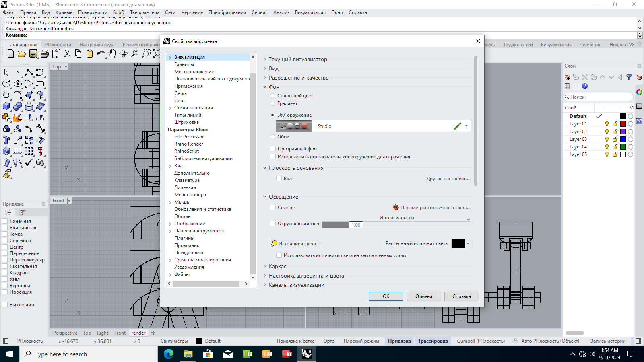
Task: Click the Open folder toolbar icon
Action: [x=22, y=53]
